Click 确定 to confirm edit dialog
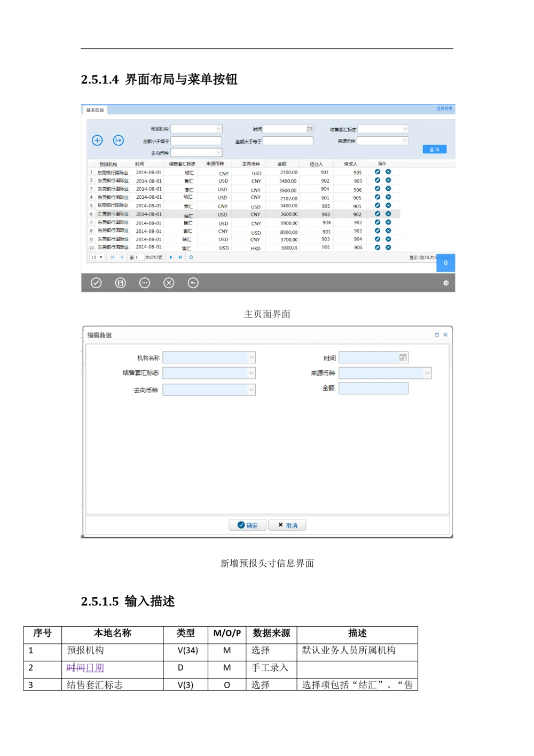 coord(248,525)
